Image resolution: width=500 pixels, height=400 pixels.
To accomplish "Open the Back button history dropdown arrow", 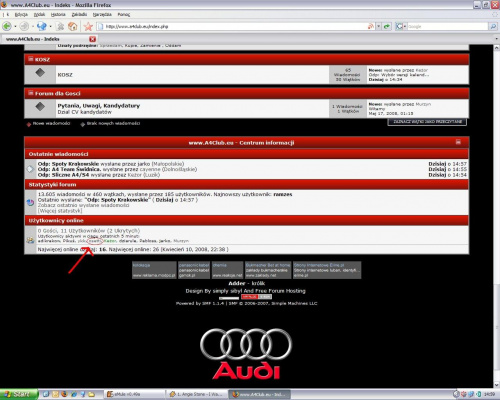I will pyautogui.click(x=15, y=26).
